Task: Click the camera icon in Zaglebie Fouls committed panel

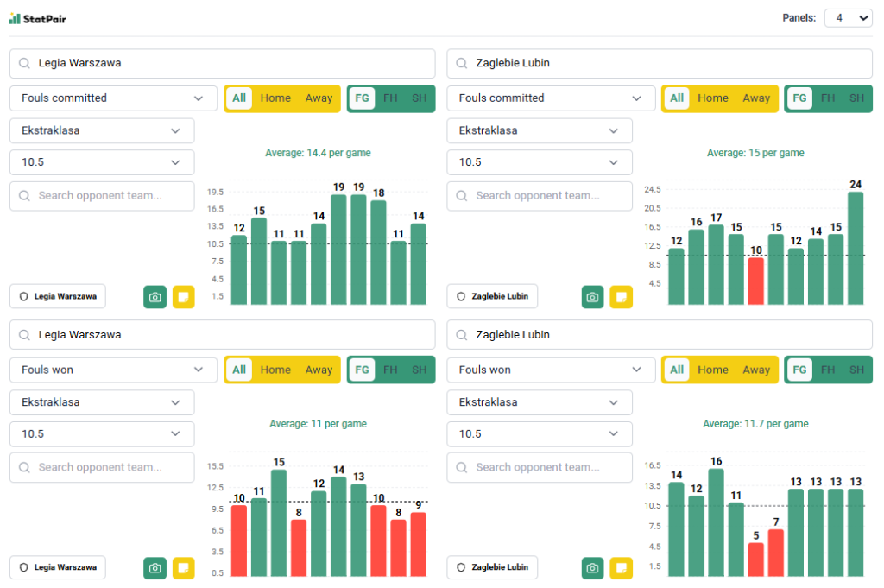Action: coord(592,296)
